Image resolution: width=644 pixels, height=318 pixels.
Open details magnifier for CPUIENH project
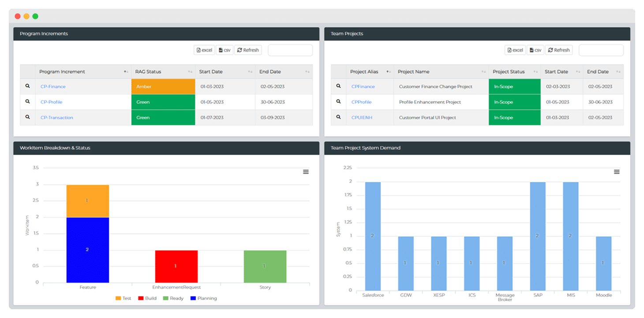[x=338, y=117]
